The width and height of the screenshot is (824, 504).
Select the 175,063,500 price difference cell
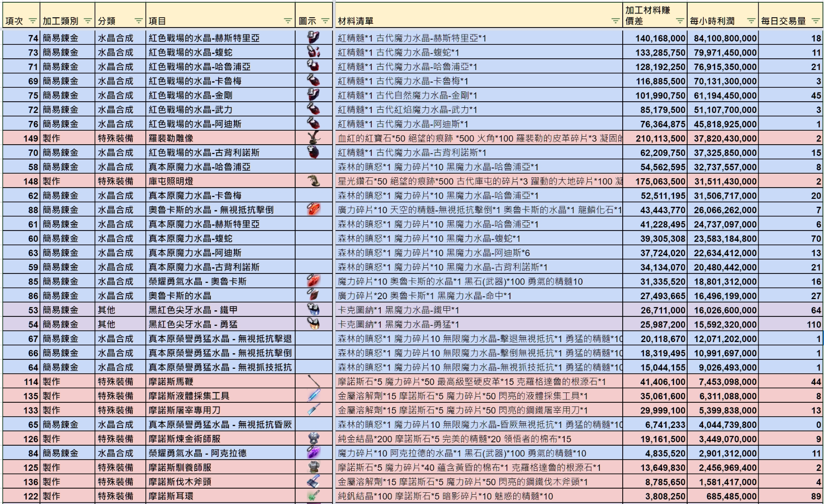[x=655, y=181]
